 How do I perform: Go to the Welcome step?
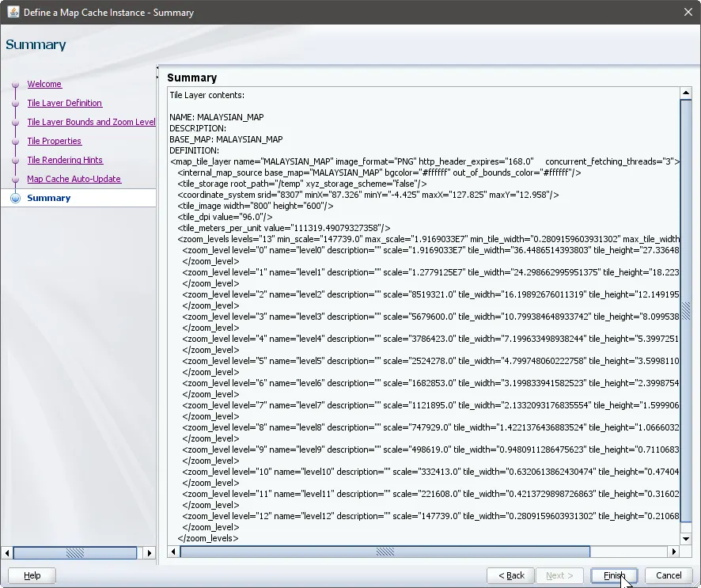click(x=44, y=84)
